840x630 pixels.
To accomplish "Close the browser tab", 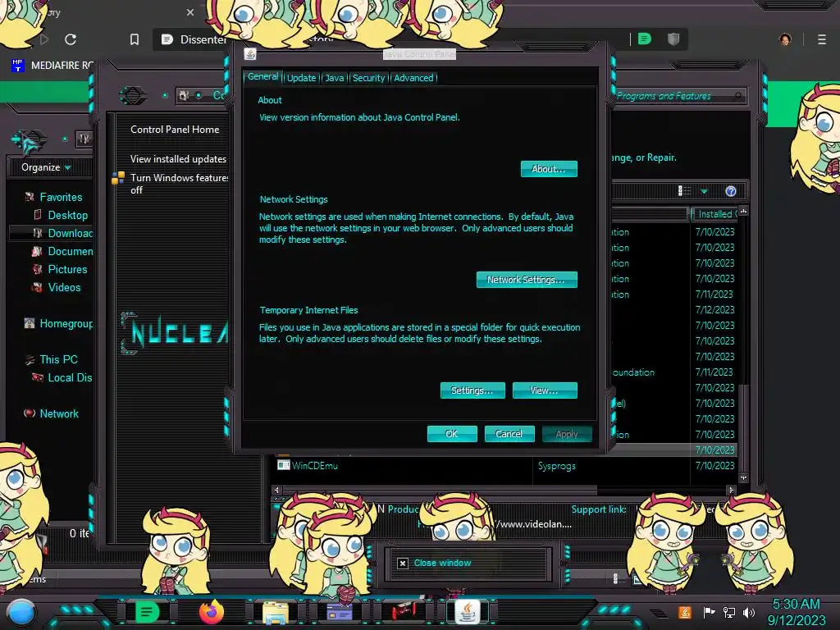I will click(x=190, y=11).
